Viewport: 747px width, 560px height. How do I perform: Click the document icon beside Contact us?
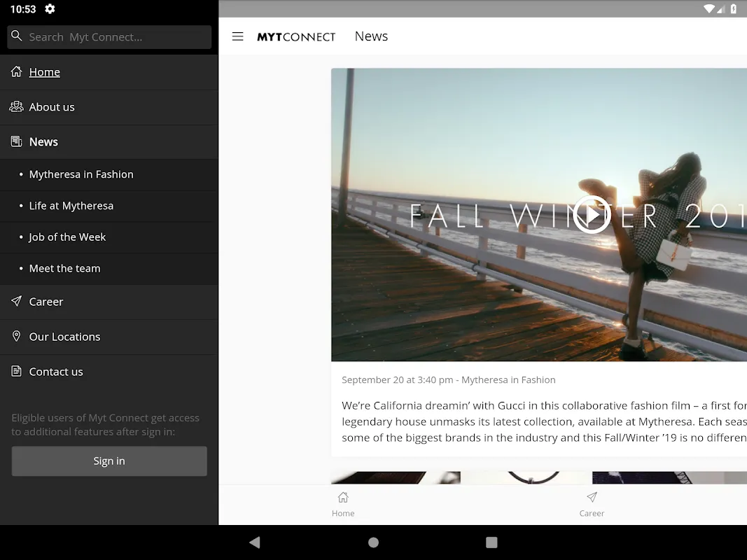click(x=16, y=371)
